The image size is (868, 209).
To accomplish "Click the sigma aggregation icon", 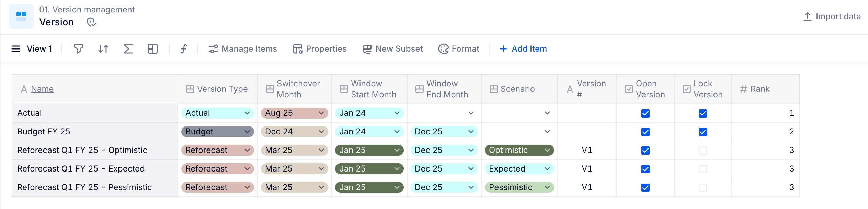I will coord(128,49).
